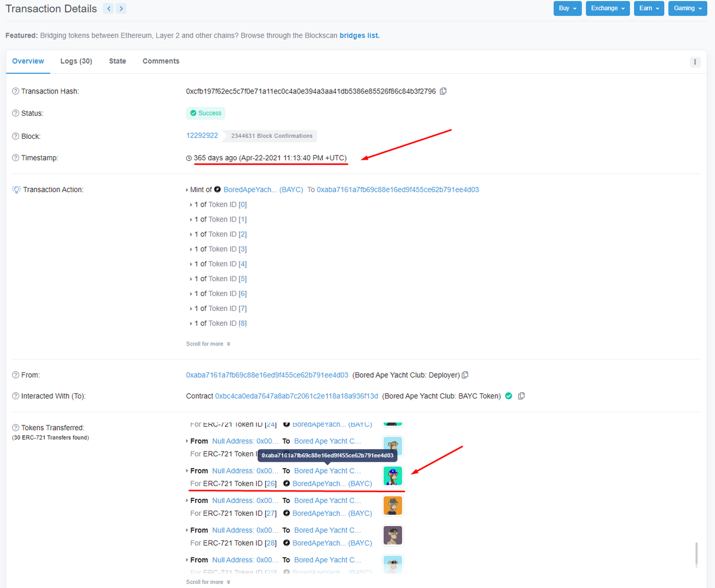Open Null Address link in Token ID 26 row
The image size is (715, 588).
click(245, 471)
